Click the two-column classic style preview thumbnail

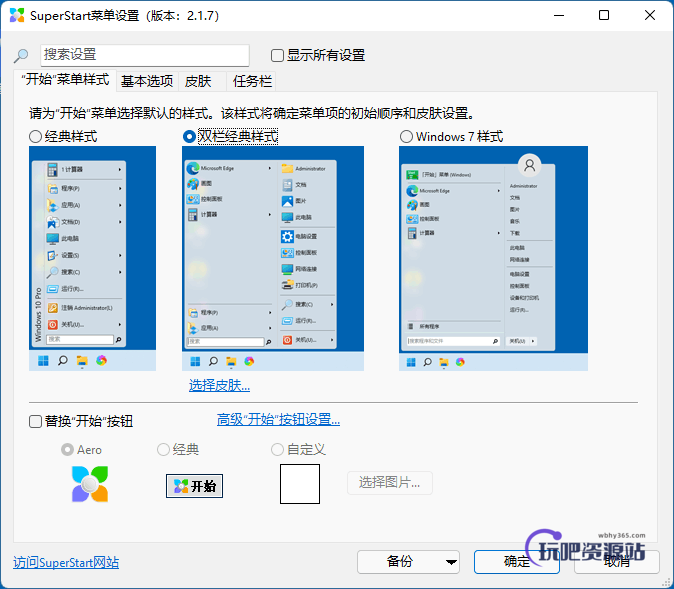coord(273,258)
